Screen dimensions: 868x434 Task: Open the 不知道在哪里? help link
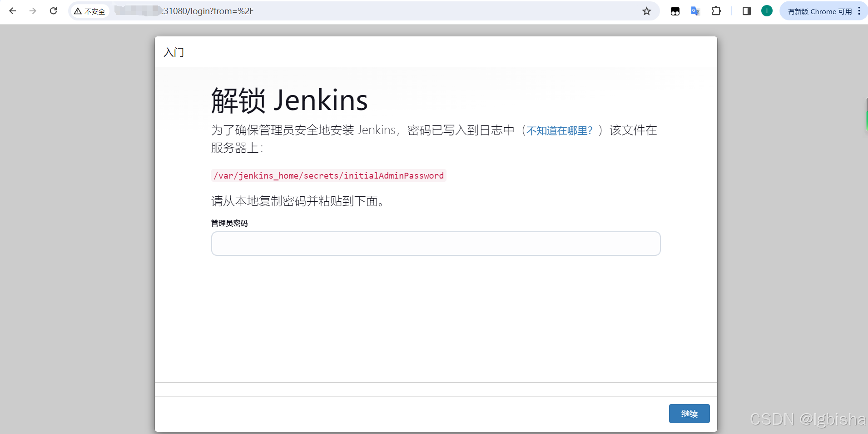559,130
